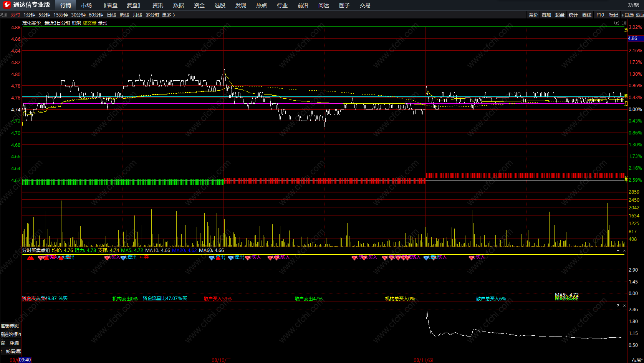Open the F10 company info
644x363 pixels.
(600, 15)
